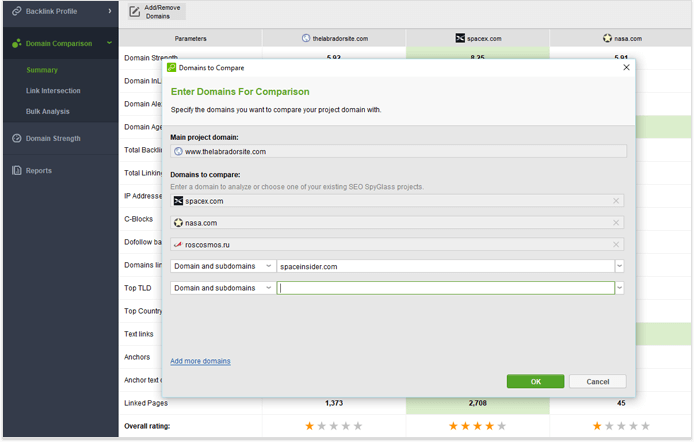694x442 pixels.
Task: Expand project list arrow of empty domain field
Action: tap(620, 288)
